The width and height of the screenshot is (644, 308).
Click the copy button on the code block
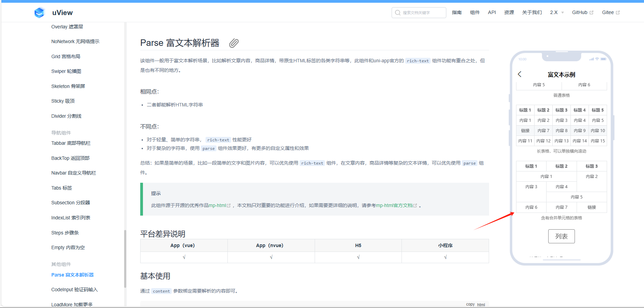pos(470,304)
